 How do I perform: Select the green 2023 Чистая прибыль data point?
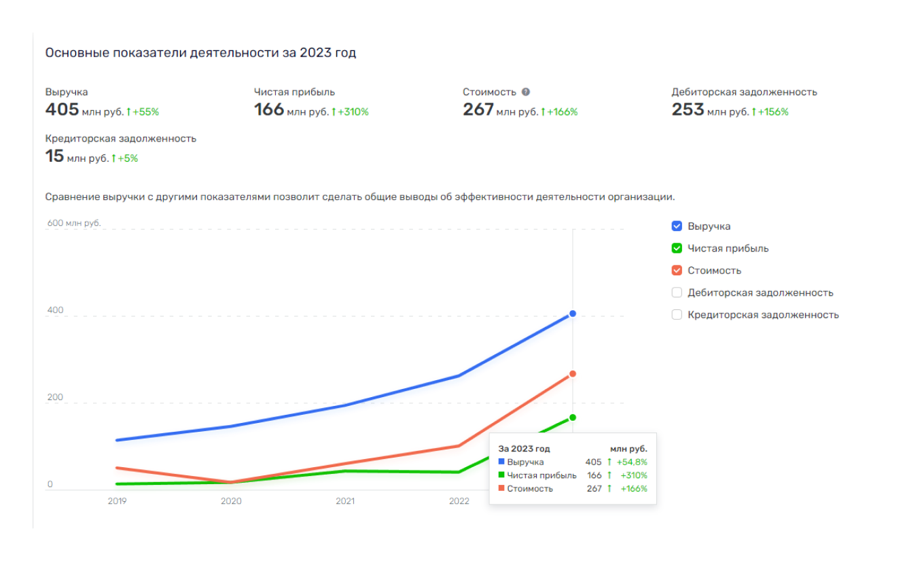[573, 418]
